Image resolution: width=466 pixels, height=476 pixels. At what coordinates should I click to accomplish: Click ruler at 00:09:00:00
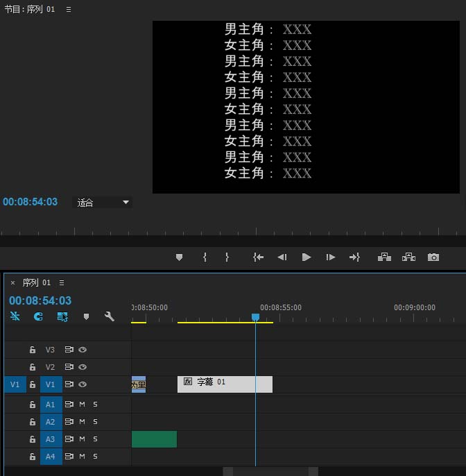click(415, 307)
